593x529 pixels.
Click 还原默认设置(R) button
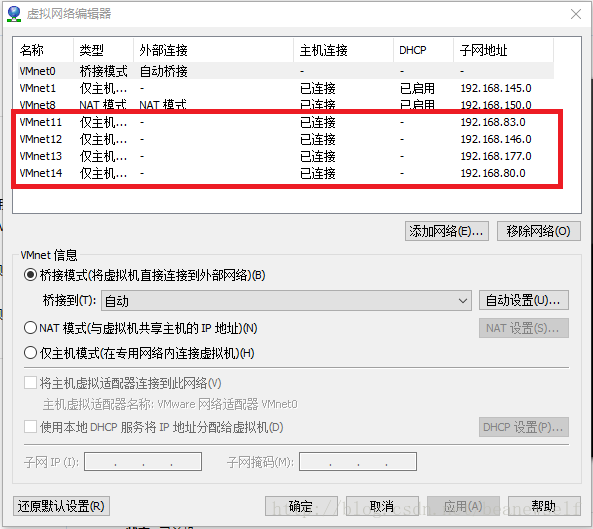click(61, 506)
